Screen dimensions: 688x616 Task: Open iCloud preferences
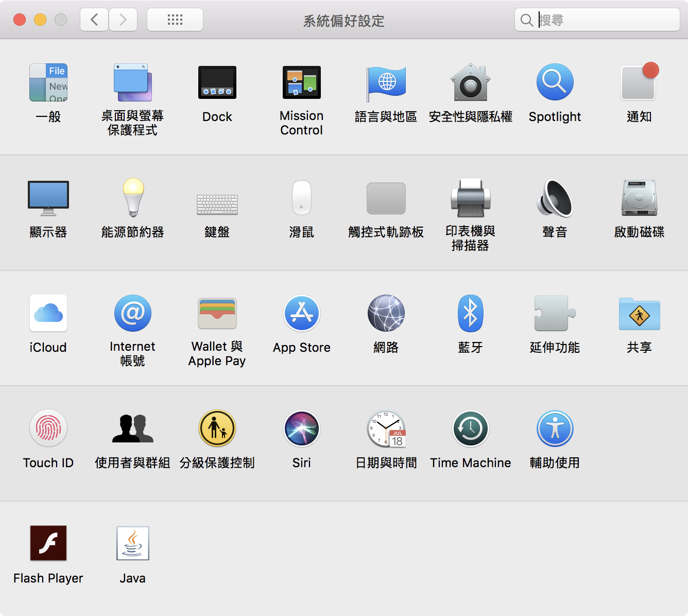point(48,313)
